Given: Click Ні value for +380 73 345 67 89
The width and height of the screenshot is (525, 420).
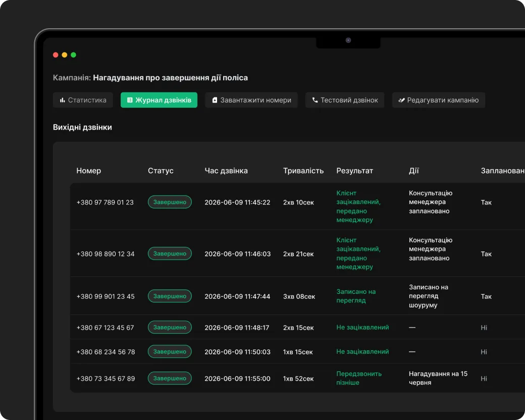Looking at the screenshot, I should [x=484, y=379].
